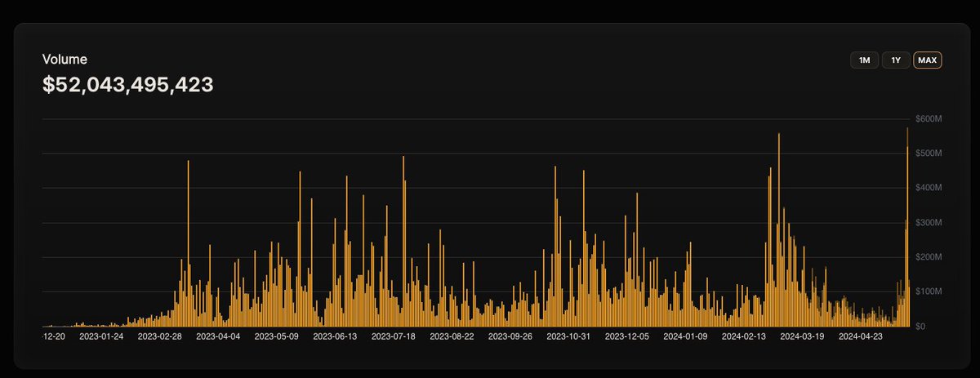Click the tallest volume bar near $600M
The height and width of the screenshot is (378, 980).
(907, 227)
